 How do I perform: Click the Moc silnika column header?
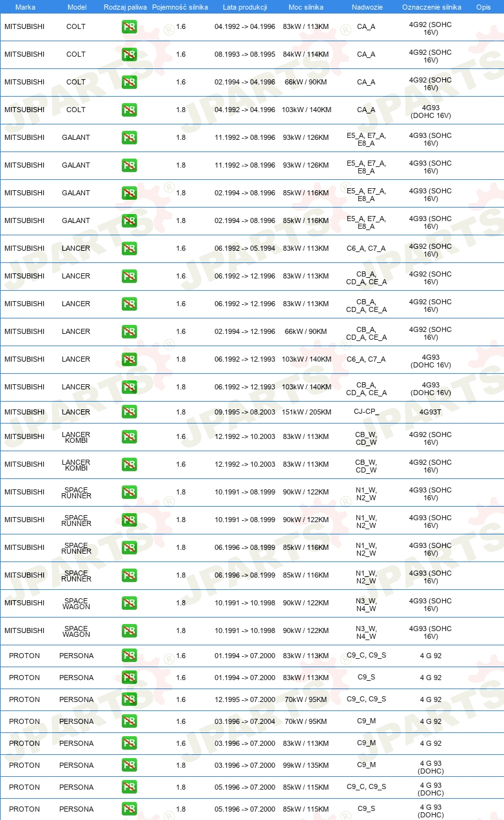coord(306,7)
